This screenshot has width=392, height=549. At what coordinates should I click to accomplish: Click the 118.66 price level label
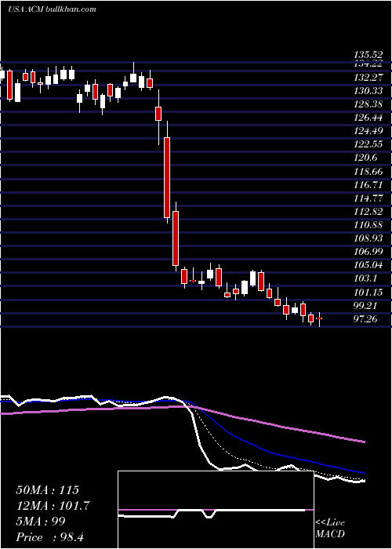(x=368, y=172)
